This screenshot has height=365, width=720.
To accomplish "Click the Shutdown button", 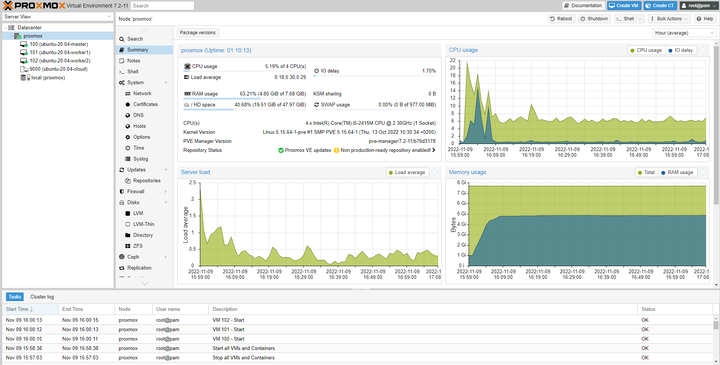I will [594, 19].
